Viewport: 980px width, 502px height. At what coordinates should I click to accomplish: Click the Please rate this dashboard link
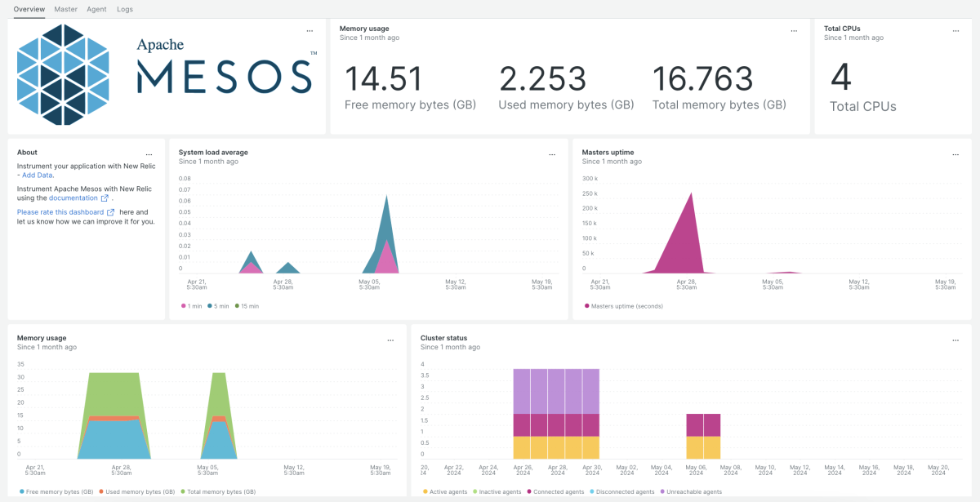pyautogui.click(x=60, y=211)
